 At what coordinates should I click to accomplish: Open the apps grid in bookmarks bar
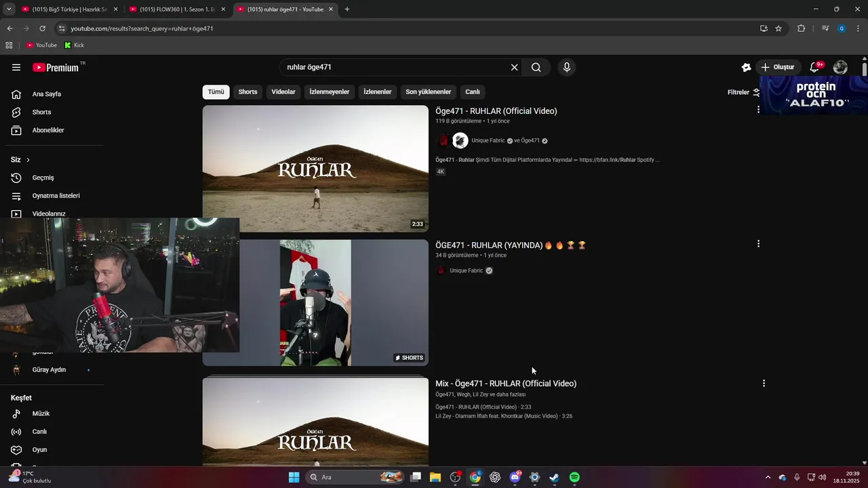click(9, 45)
